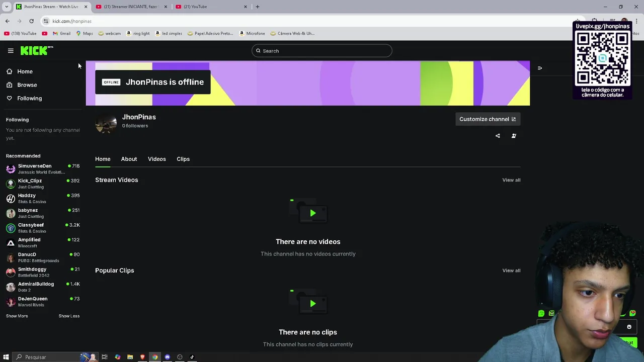Click the 0 followers text
The width and height of the screenshot is (644, 362).
[135, 126]
